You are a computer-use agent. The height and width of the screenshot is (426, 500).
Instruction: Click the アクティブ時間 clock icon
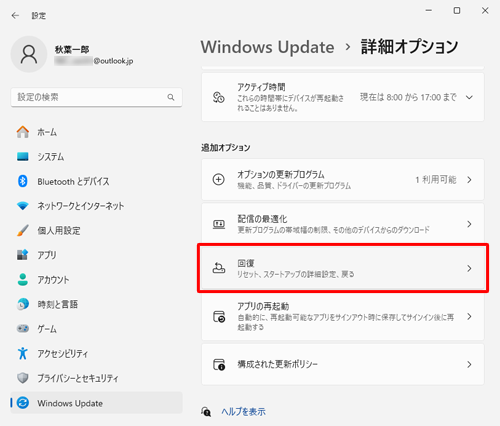tap(219, 97)
